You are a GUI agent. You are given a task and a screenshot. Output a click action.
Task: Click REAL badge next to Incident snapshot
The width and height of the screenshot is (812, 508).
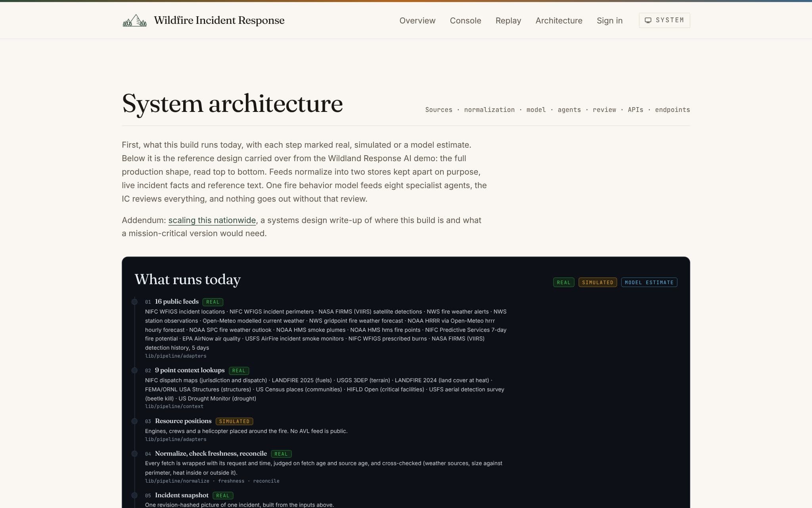(223, 496)
